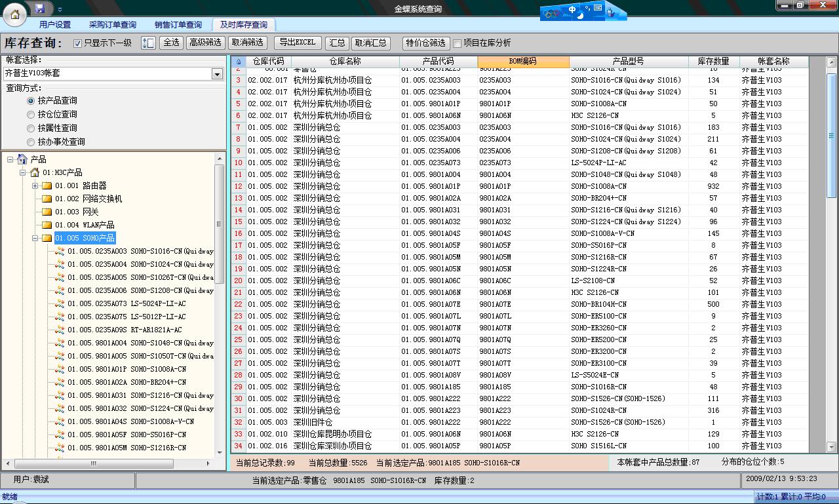This screenshot has height=504, width=839.
Task: Select the 按产品查询 radio button
Action: pyautogui.click(x=31, y=101)
